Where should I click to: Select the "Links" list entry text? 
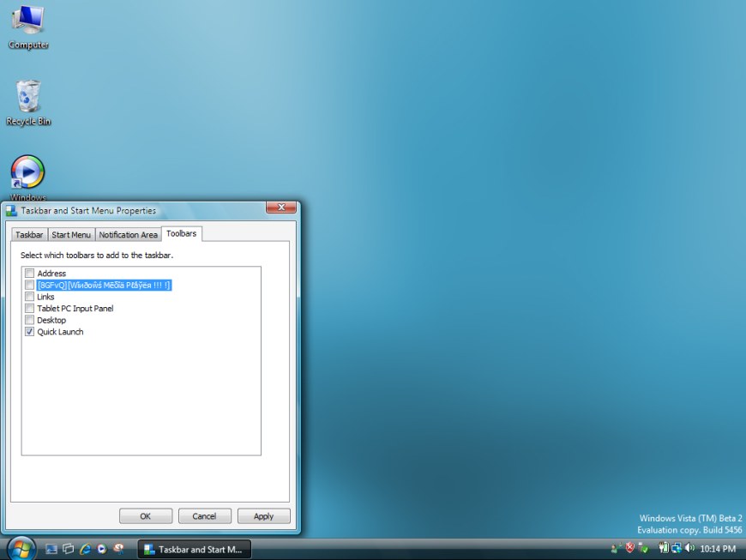[45, 297]
